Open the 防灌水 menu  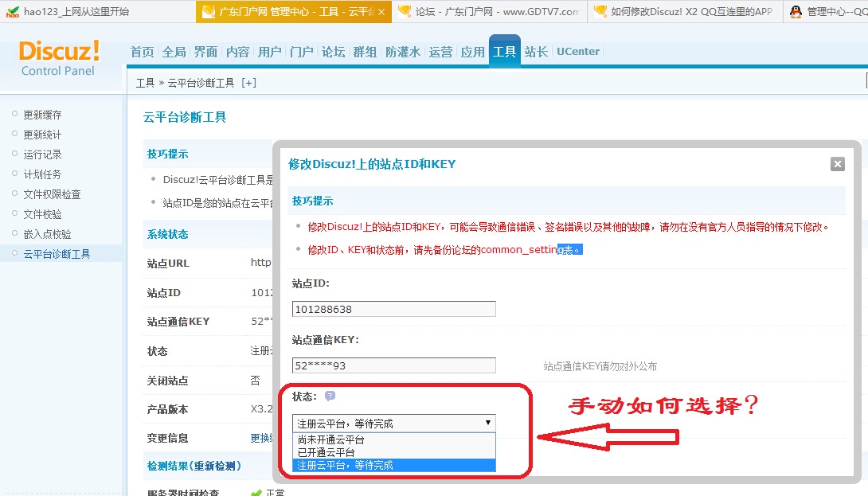point(403,52)
